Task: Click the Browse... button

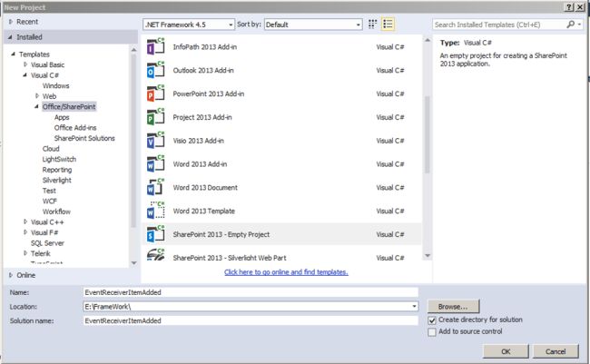Action: click(x=454, y=307)
